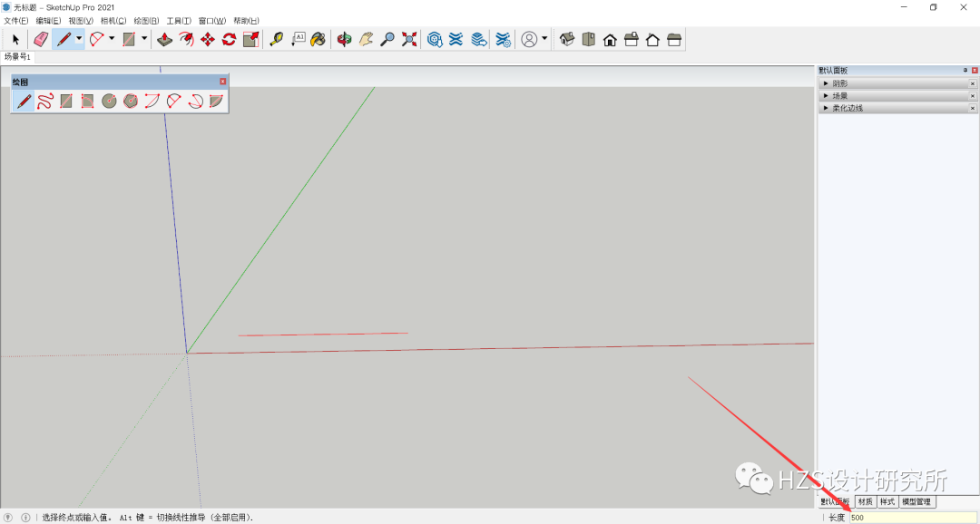Choose the Circle tool in 绘图 palette
Viewport: 980px width, 524px height.
point(109,101)
